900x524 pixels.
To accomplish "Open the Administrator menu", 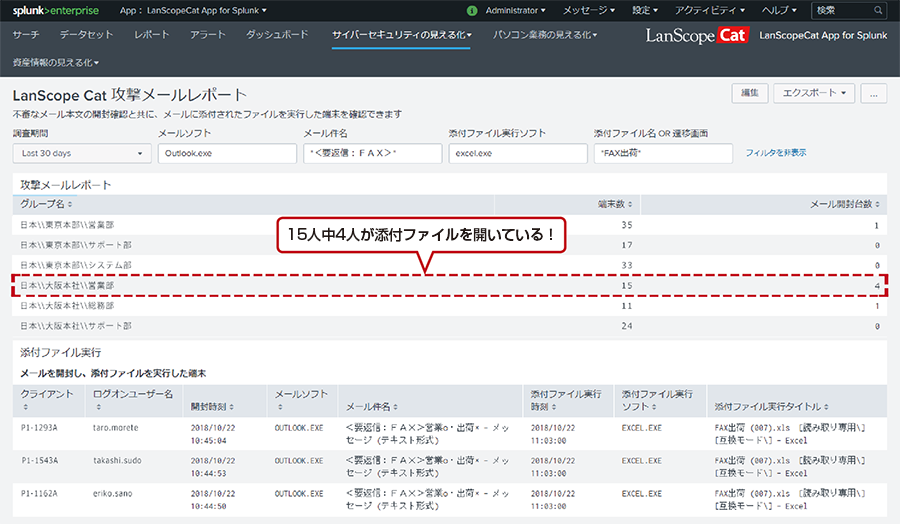I will pos(515,10).
